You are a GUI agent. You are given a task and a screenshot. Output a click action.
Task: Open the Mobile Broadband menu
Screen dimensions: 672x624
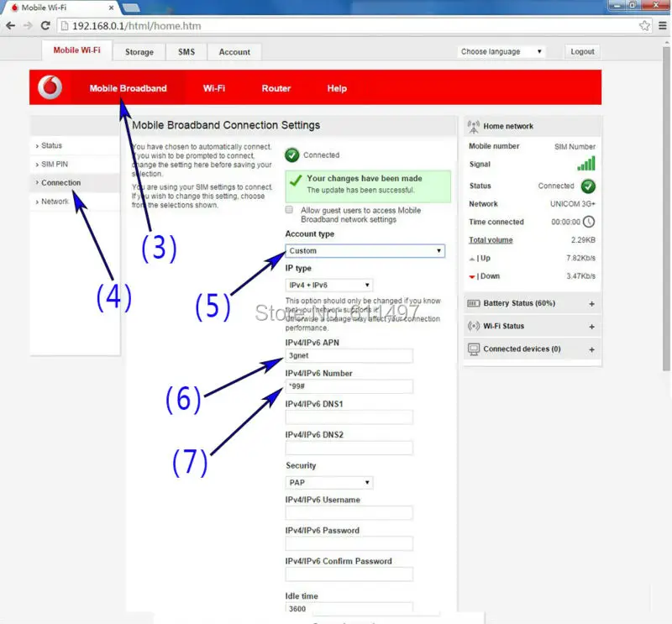128,88
